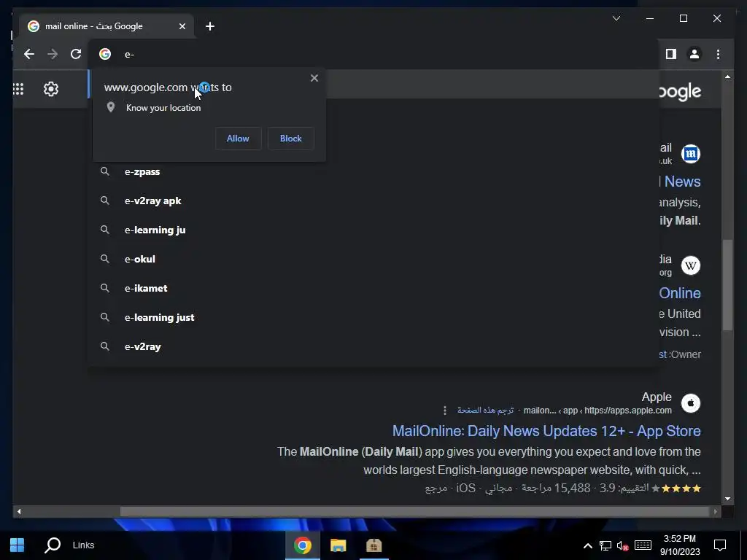747x560 pixels.
Task: Allow google.com to know location
Action: point(238,139)
